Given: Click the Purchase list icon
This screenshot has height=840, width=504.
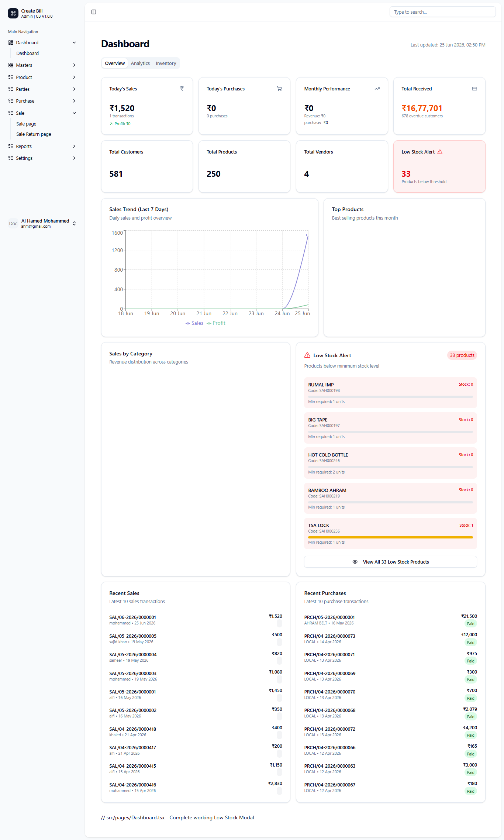Looking at the screenshot, I should (x=11, y=101).
